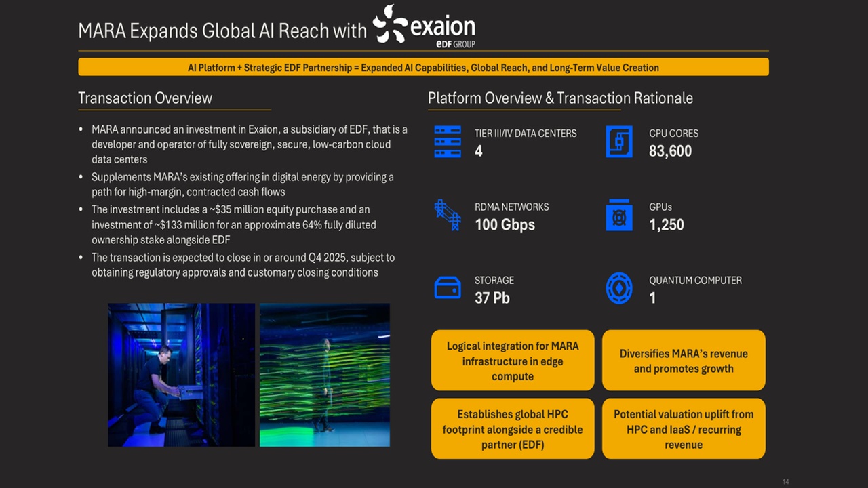Click the value 1,250

click(x=666, y=224)
